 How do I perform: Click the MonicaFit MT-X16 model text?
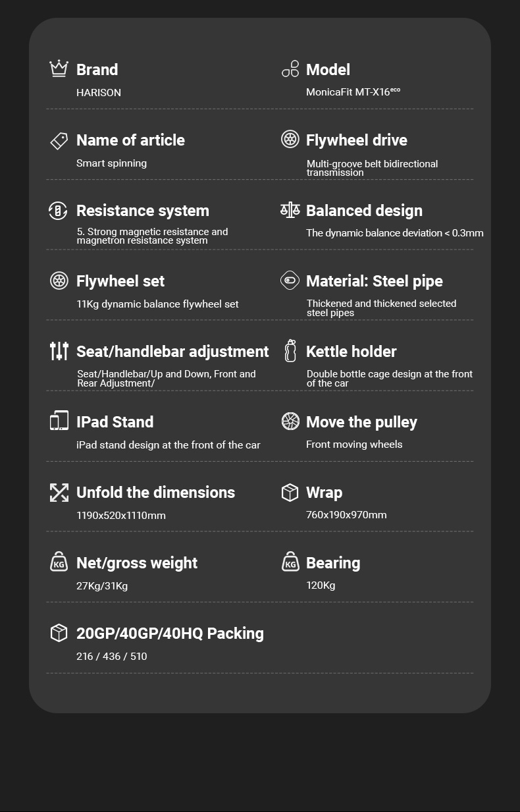pyautogui.click(x=352, y=92)
